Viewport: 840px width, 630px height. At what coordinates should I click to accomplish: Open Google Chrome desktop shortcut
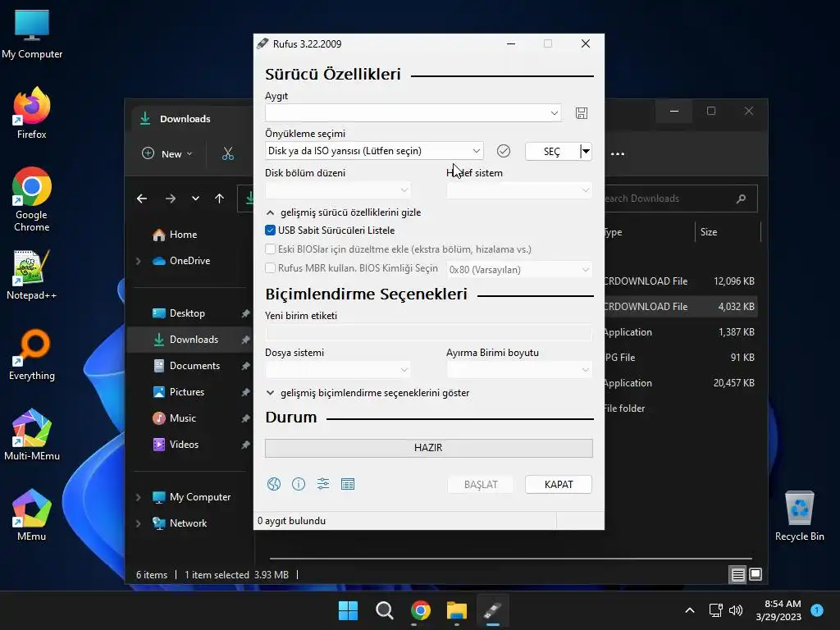[x=32, y=199]
